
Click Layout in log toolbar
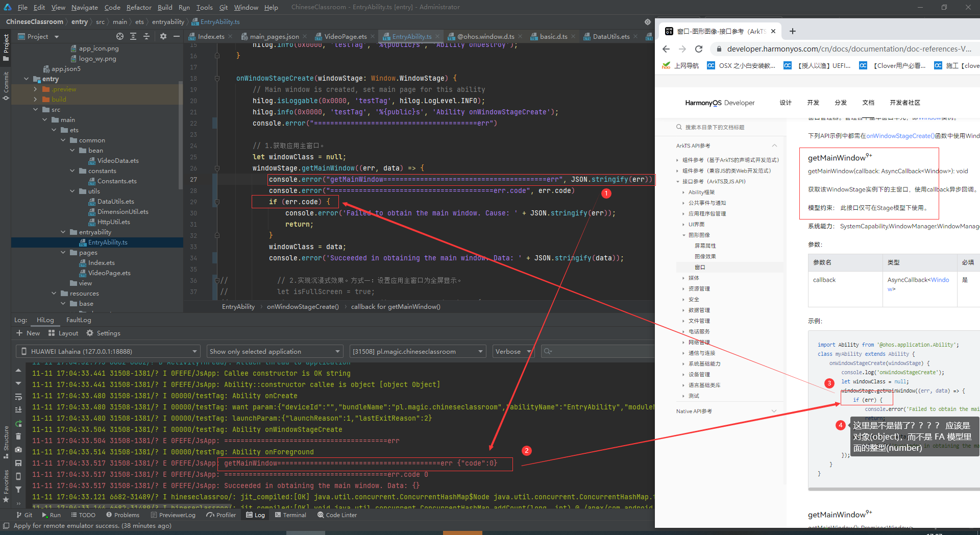coord(63,333)
